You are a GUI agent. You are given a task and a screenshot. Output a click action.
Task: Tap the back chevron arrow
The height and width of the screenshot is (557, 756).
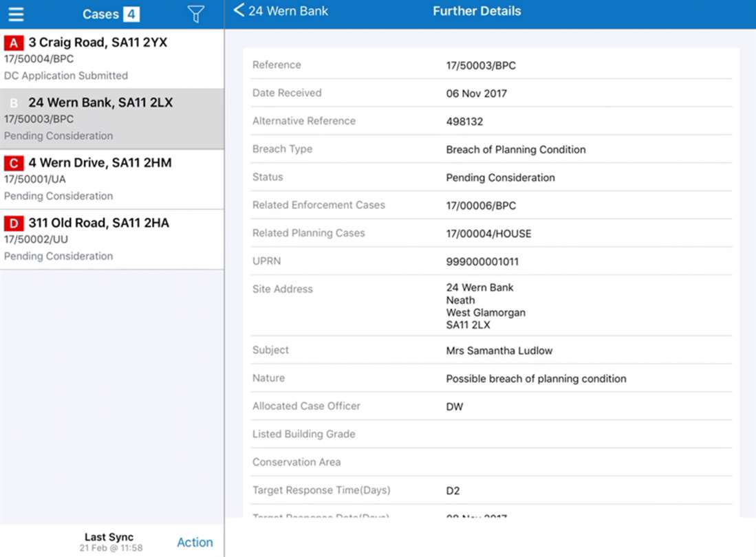pos(239,10)
